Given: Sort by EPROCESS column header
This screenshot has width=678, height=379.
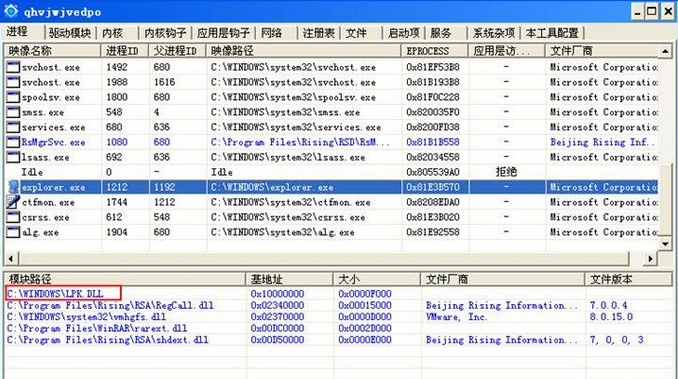Looking at the screenshot, I should click(x=435, y=51).
